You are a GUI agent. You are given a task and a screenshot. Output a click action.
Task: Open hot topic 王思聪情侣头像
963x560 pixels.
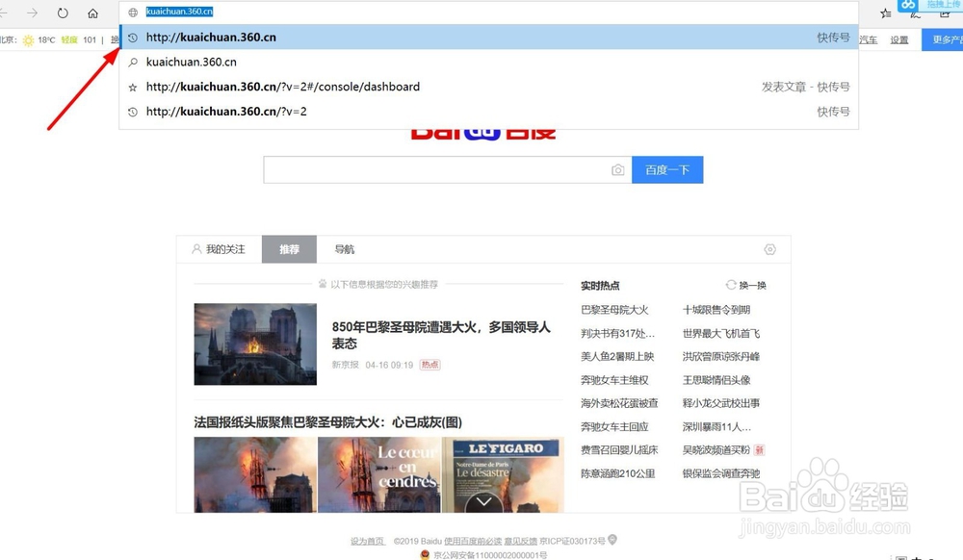pyautogui.click(x=716, y=380)
